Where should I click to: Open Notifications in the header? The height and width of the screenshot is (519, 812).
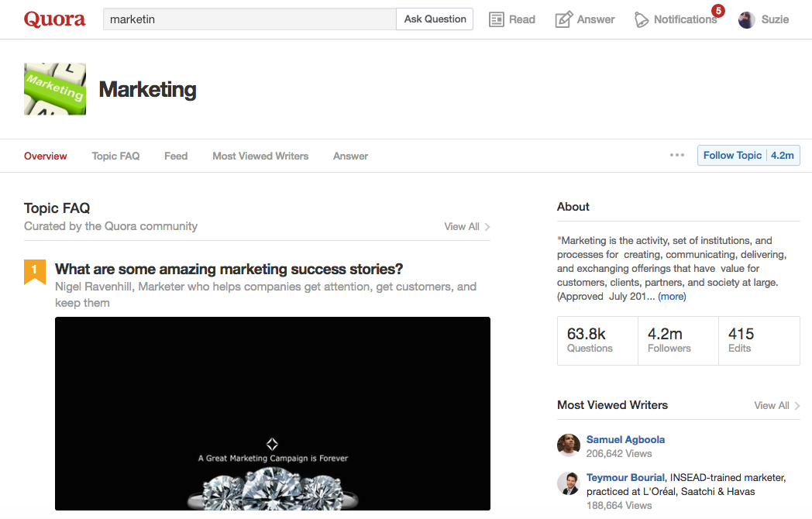tap(685, 19)
